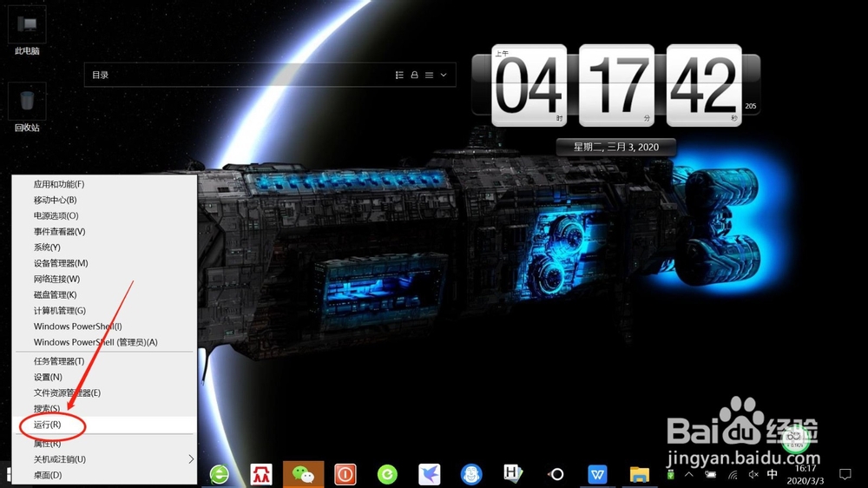Image resolution: width=868 pixels, height=488 pixels.
Task: Select 桌面(D) from the menu
Action: 104,475
